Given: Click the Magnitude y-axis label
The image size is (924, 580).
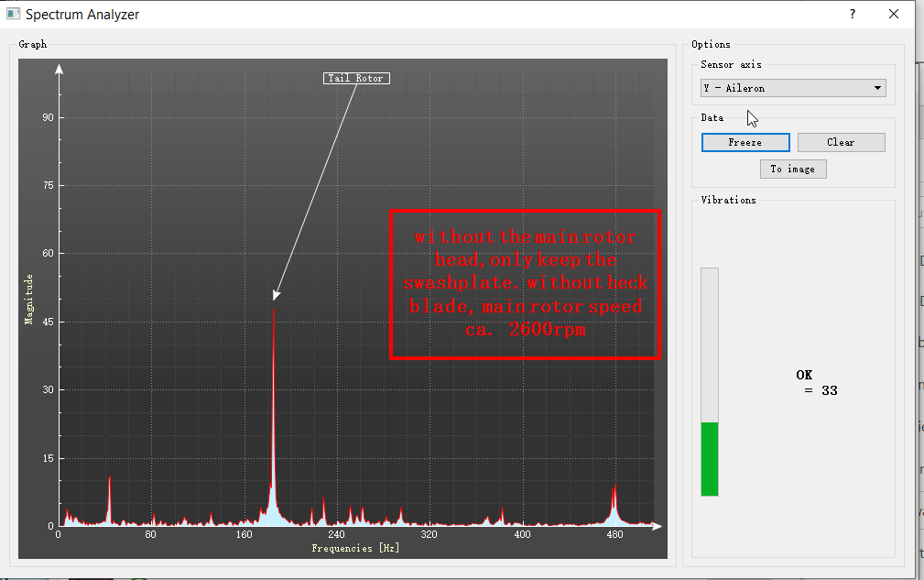Looking at the screenshot, I should (29, 299).
